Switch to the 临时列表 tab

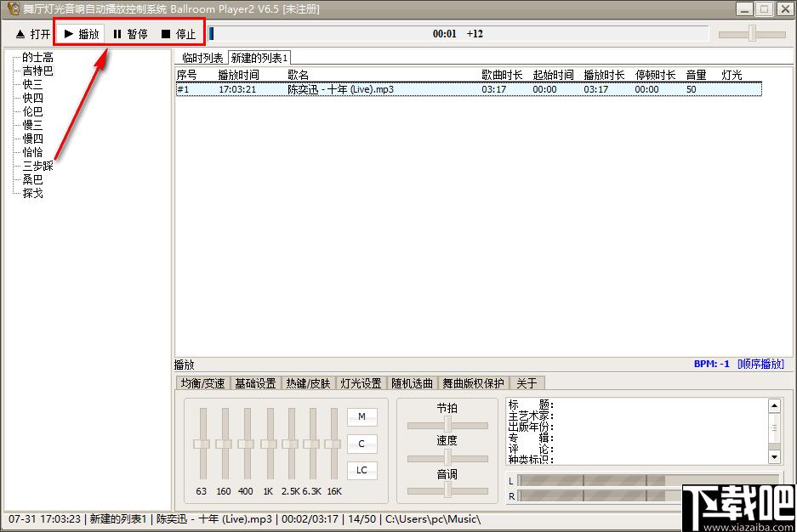point(202,58)
